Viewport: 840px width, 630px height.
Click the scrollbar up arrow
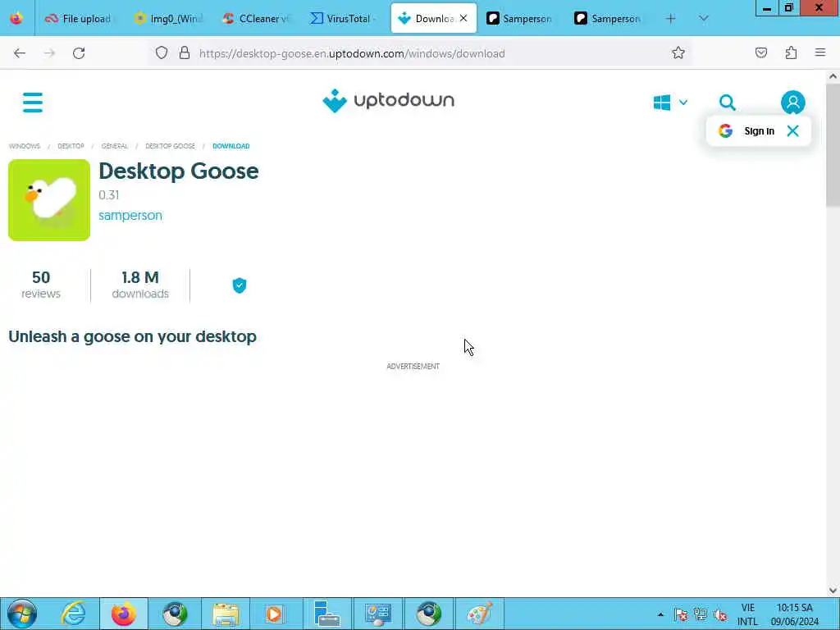833,76
